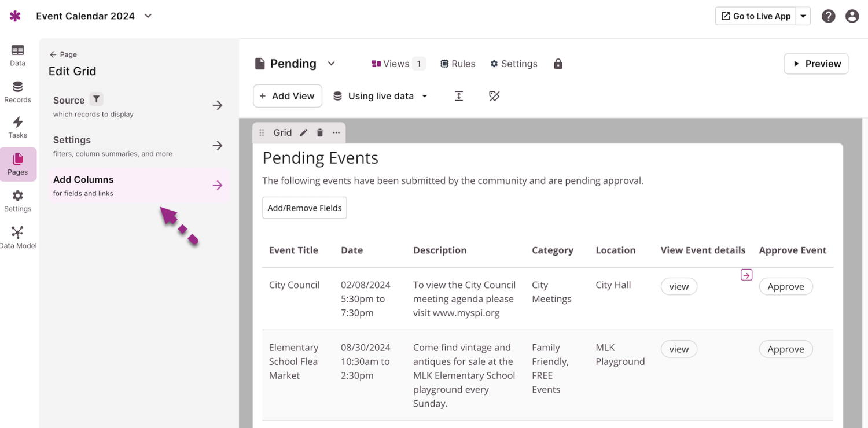Expand the Pending page dropdown chevron
Screen dimensions: 868x428
point(331,64)
